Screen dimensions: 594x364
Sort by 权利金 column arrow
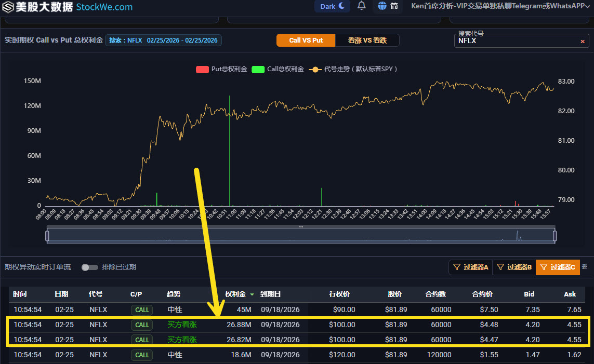252,294
